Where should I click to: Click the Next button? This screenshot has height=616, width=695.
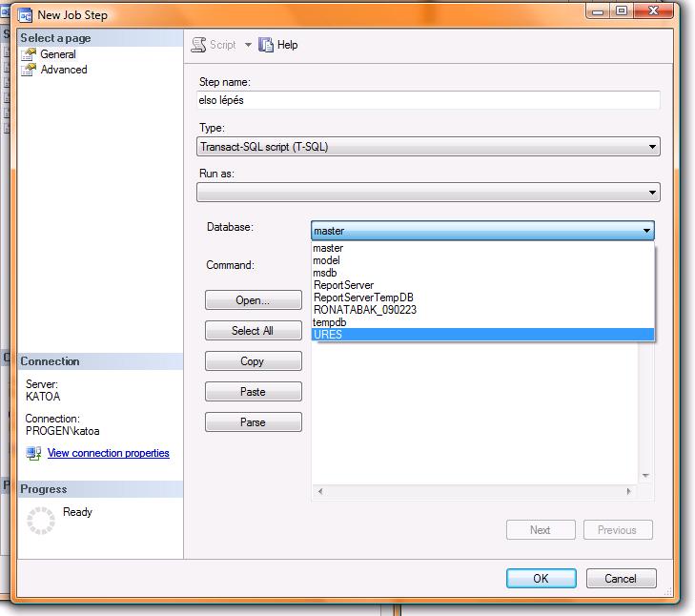pos(541,530)
